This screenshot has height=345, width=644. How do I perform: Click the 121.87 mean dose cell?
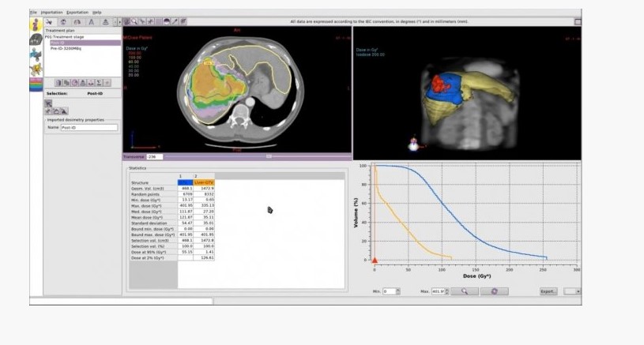click(x=186, y=217)
